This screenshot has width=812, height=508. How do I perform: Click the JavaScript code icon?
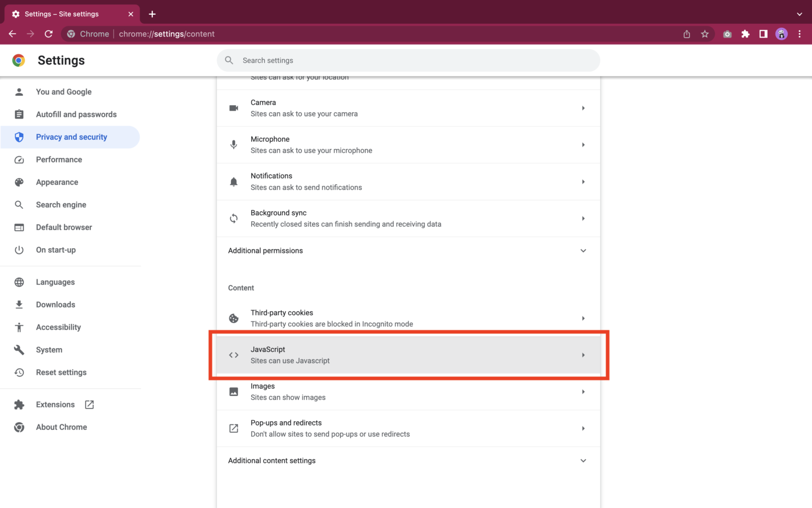234,355
